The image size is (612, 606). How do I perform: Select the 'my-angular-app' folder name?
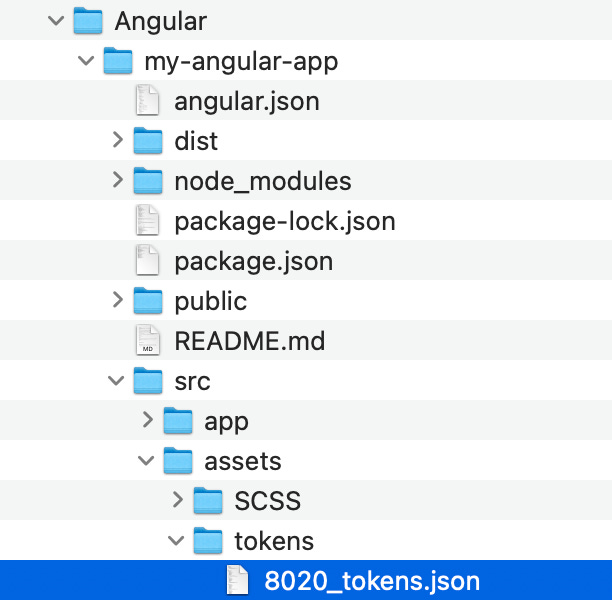coord(241,62)
